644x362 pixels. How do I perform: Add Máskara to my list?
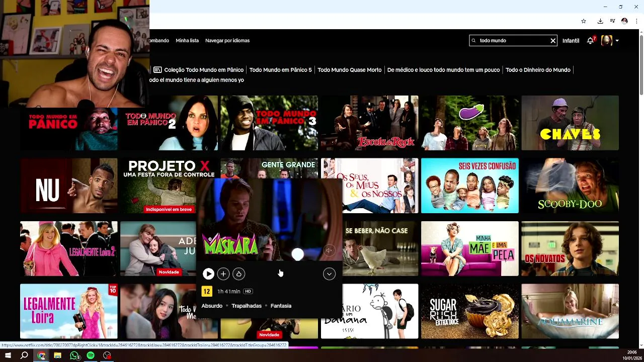point(223,274)
